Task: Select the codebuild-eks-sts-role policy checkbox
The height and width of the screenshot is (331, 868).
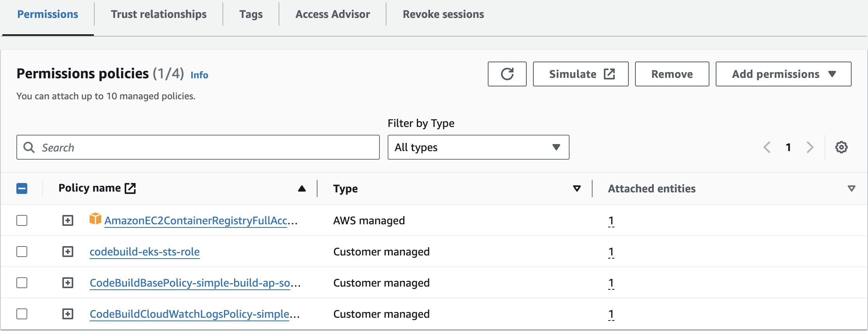Action: 22,252
